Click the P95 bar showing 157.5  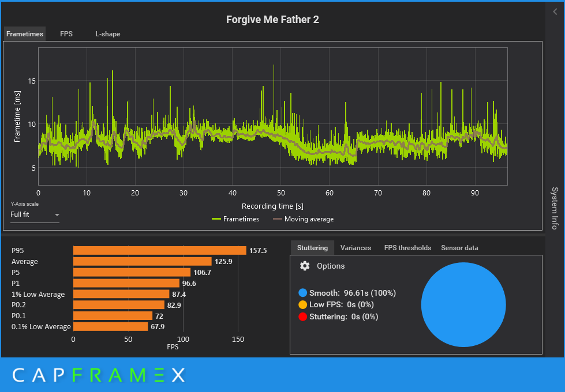160,251
